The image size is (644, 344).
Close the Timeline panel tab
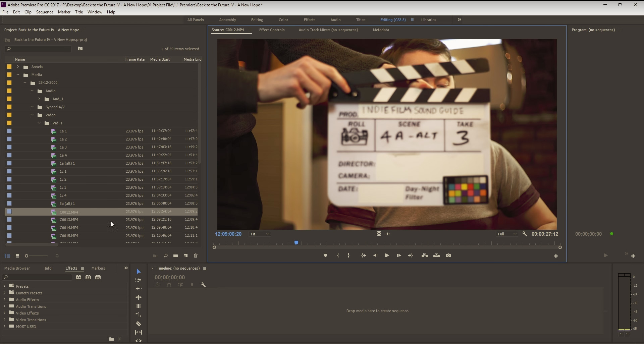[x=152, y=268]
